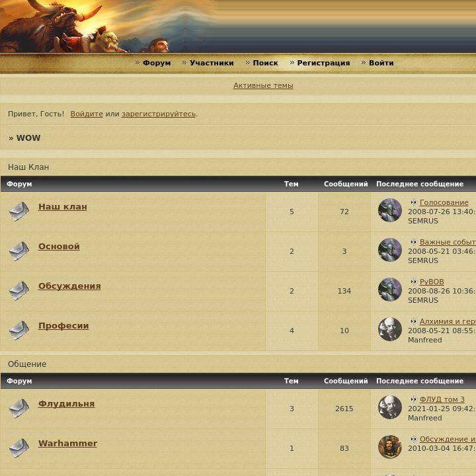The image size is (476, 476).
Task: Open the ФЛУД том 3 last post
Action: point(442,399)
